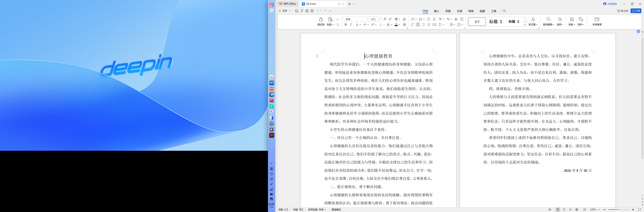The width and height of the screenshot is (644, 212).
Task: Toggle Italic formatting
Action: click(351, 25)
